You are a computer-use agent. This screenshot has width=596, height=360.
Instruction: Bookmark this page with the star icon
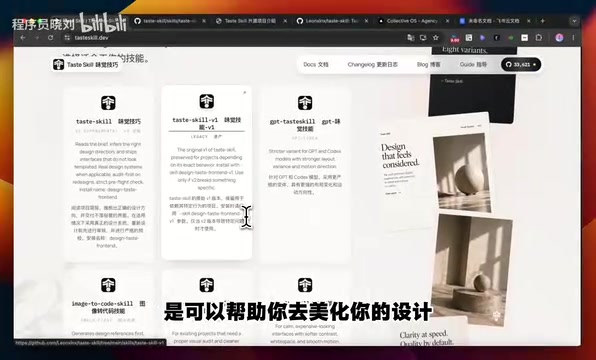pos(436,38)
